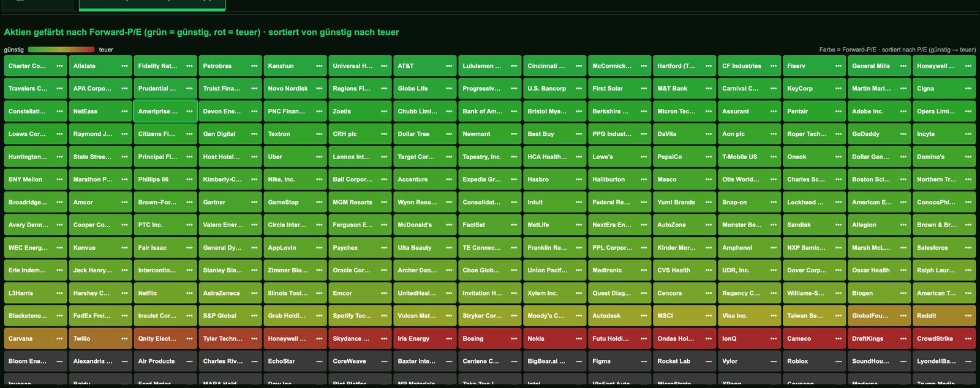Click the ellipsis on GameStop tile
The image size is (980, 388).
[319, 203]
